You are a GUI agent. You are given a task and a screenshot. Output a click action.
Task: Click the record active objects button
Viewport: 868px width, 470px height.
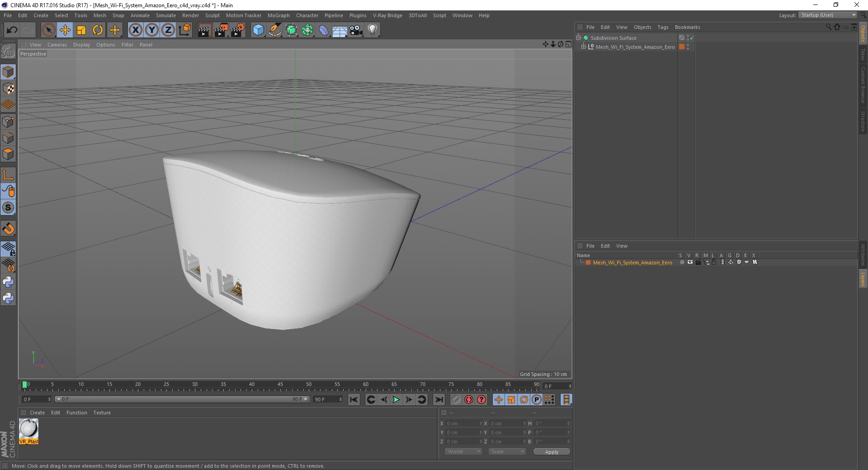(456, 399)
